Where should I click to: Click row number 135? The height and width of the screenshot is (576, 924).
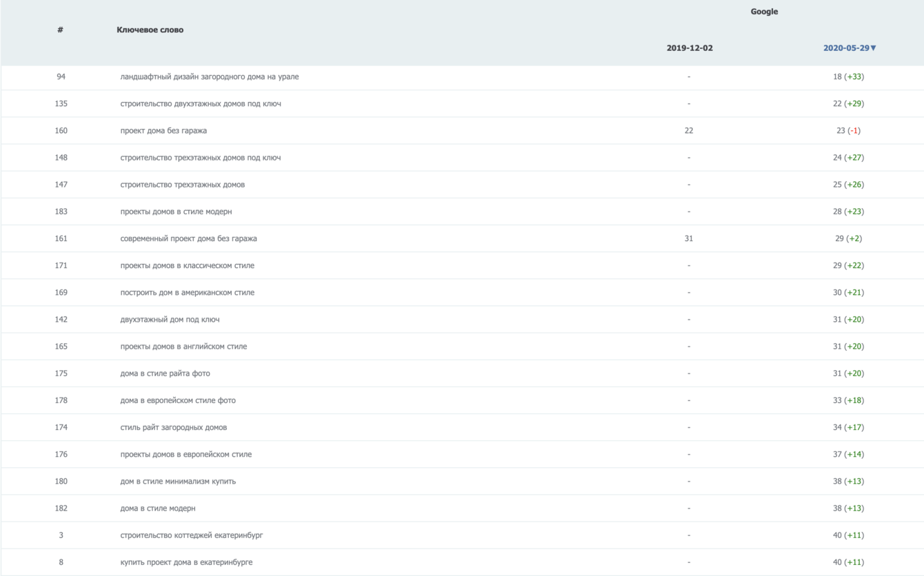tap(61, 103)
